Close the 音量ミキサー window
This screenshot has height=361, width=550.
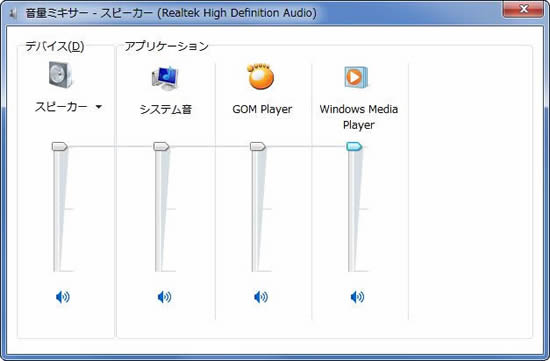click(x=523, y=9)
